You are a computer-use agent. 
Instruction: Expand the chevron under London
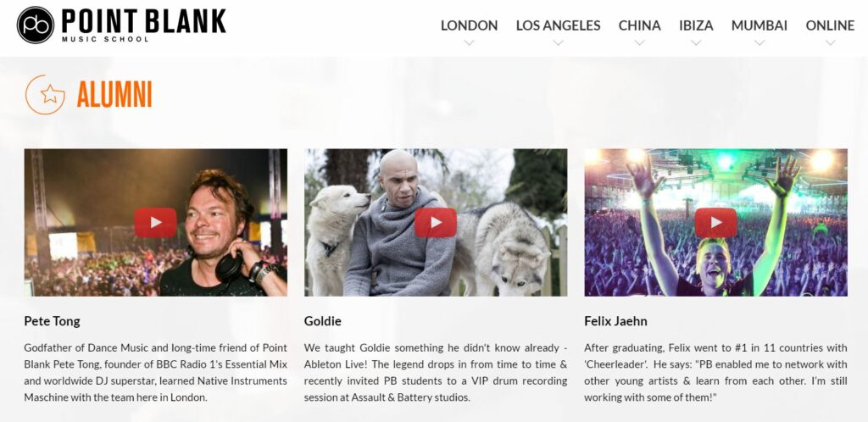click(469, 42)
